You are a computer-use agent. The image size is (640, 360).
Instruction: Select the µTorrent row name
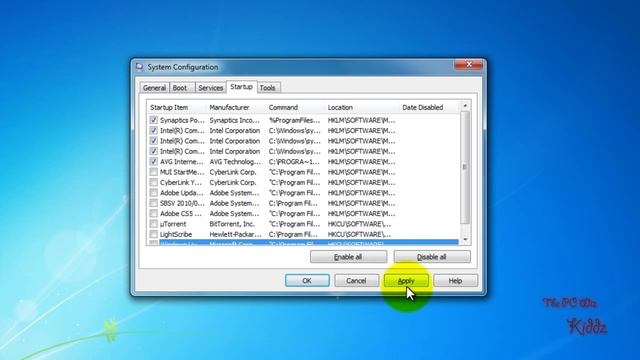pos(173,224)
